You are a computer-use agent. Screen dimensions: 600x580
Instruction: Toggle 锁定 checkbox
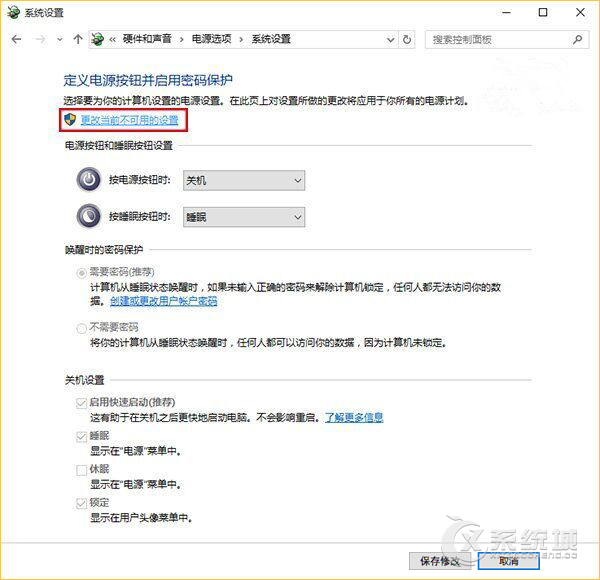click(x=81, y=503)
